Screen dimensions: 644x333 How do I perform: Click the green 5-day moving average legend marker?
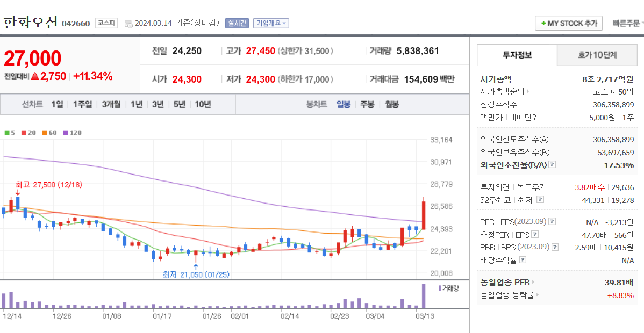pos(7,133)
